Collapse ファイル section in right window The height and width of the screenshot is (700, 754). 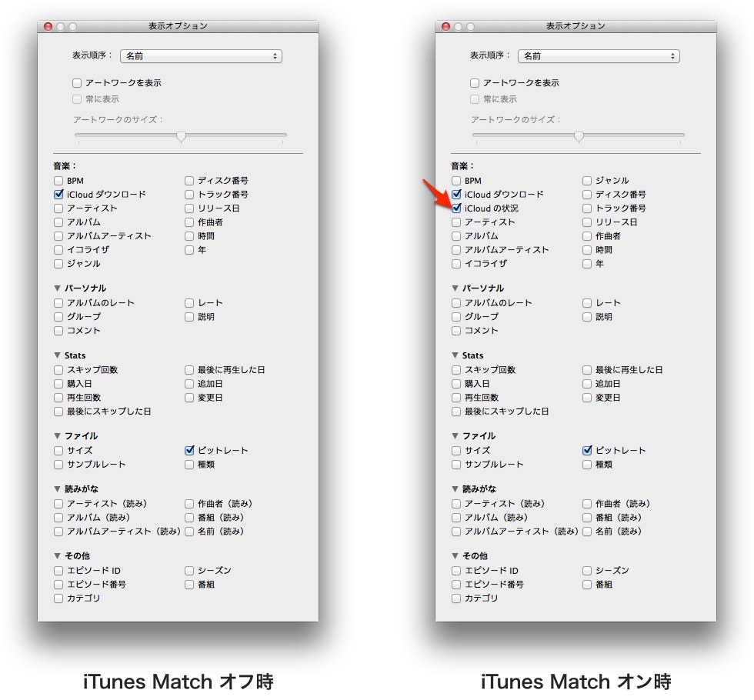pos(455,435)
